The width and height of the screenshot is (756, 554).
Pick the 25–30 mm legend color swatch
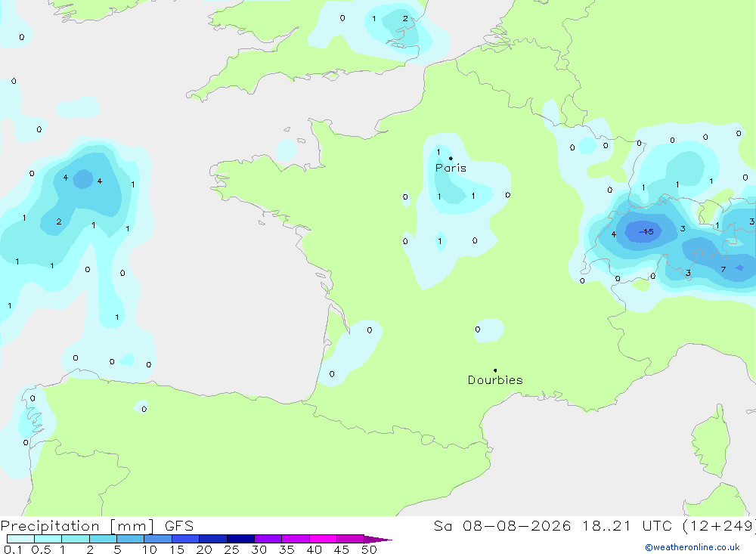pos(240,539)
